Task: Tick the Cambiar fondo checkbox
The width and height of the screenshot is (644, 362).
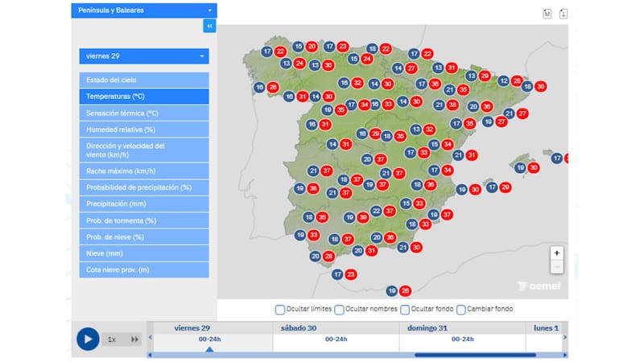Action: [x=460, y=310]
